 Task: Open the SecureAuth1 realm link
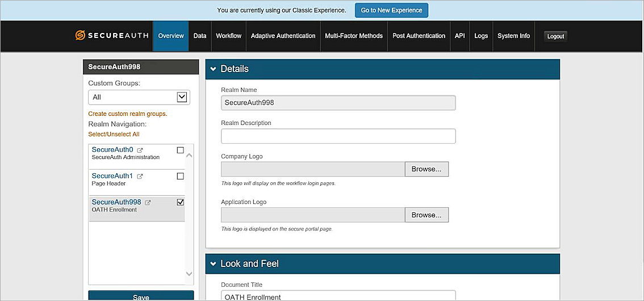pos(112,175)
